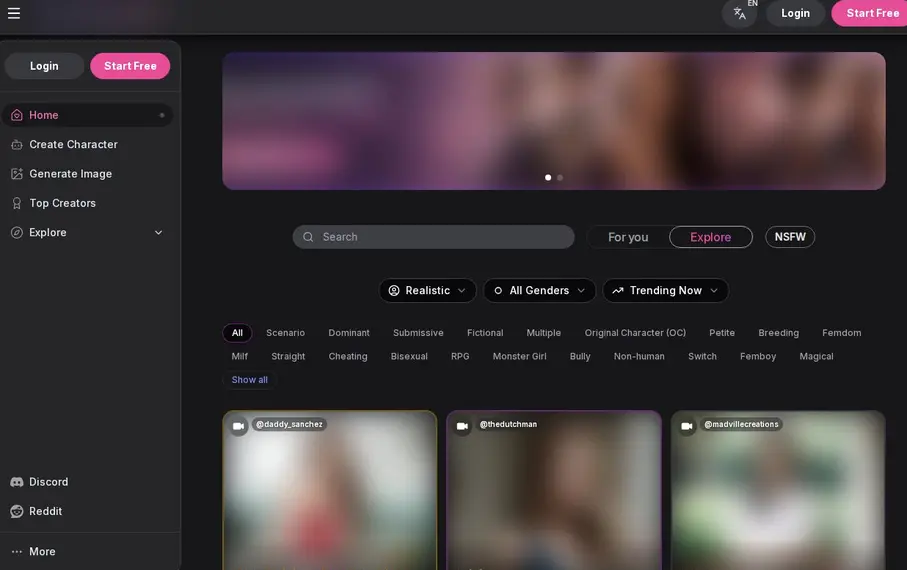Select the Fictional tag
This screenshot has height=570, width=907.
(485, 333)
